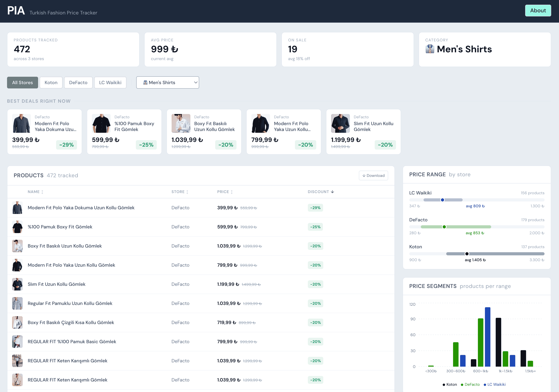Download the products list
The image size is (559, 392).
pos(373,176)
